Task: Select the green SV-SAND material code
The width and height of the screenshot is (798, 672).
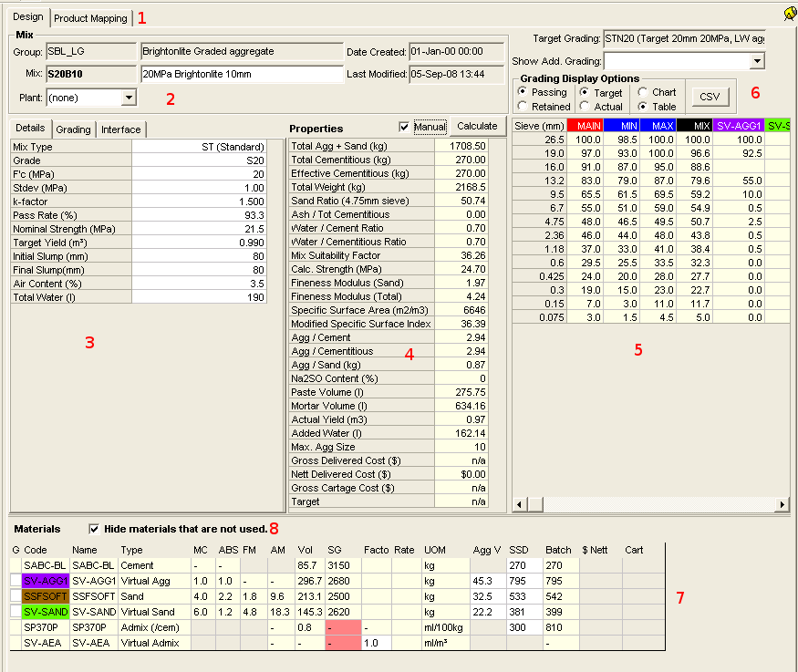Action: click(x=46, y=612)
